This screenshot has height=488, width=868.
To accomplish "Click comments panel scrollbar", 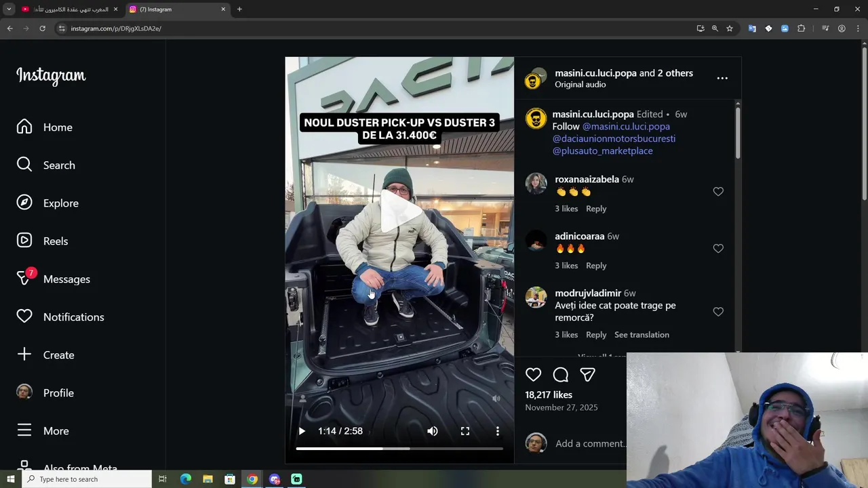I will [738, 132].
